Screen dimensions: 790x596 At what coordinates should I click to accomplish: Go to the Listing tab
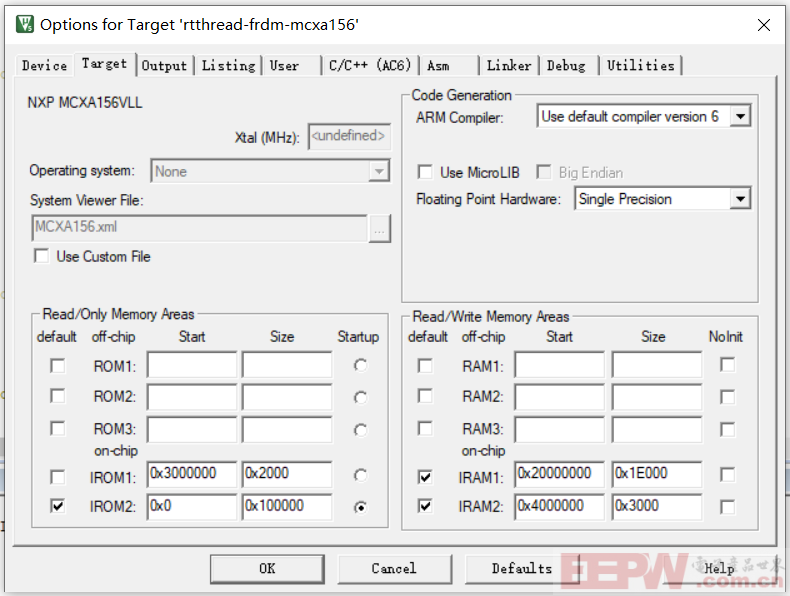229,65
